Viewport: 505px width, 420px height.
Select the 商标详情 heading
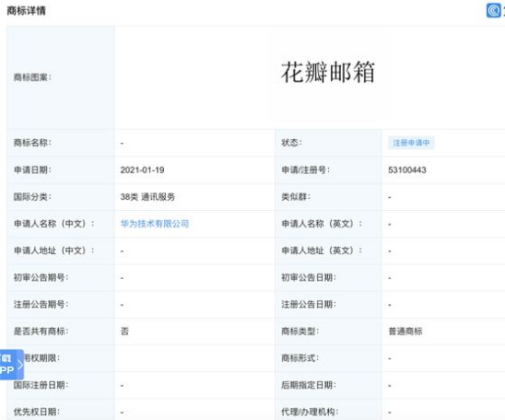click(27, 11)
